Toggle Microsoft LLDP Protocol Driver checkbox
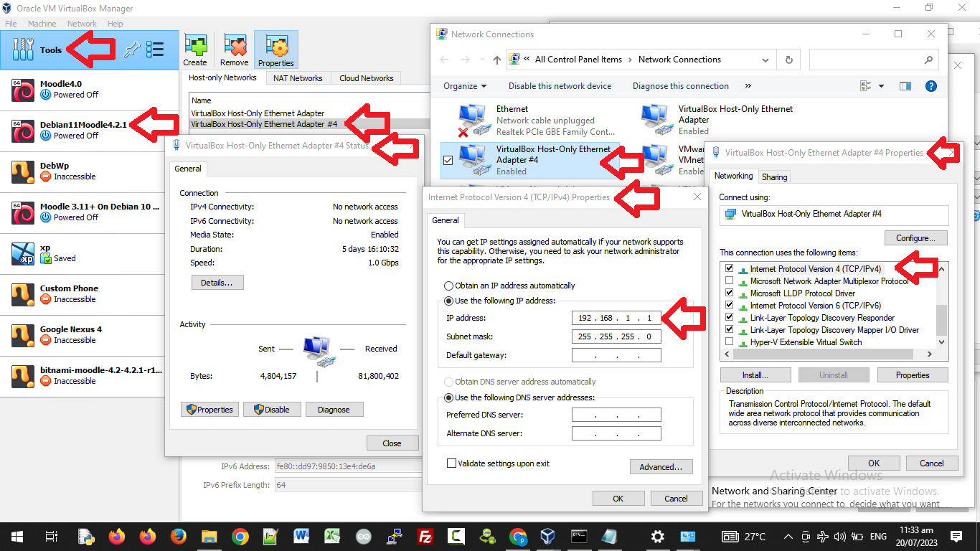This screenshot has width=980, height=551. (730, 293)
